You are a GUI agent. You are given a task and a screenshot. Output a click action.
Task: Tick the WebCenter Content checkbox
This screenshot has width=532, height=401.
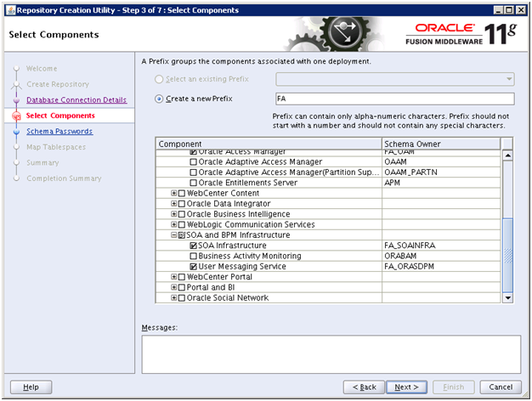click(x=182, y=194)
